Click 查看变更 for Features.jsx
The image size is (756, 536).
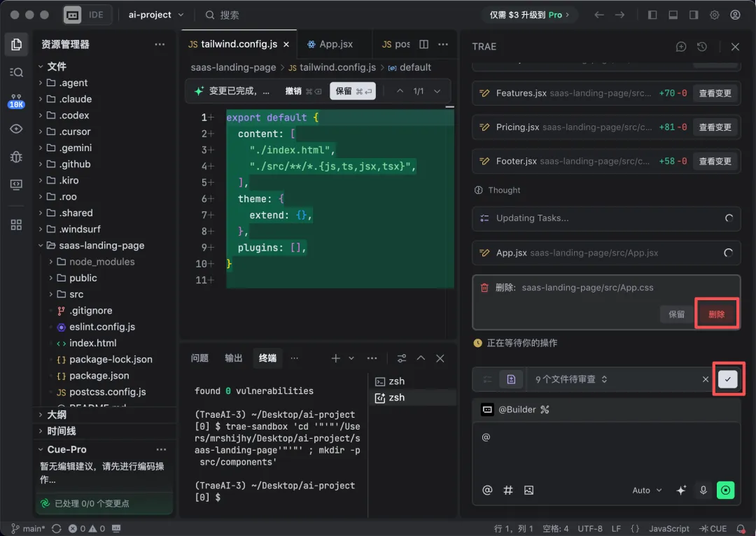click(715, 94)
